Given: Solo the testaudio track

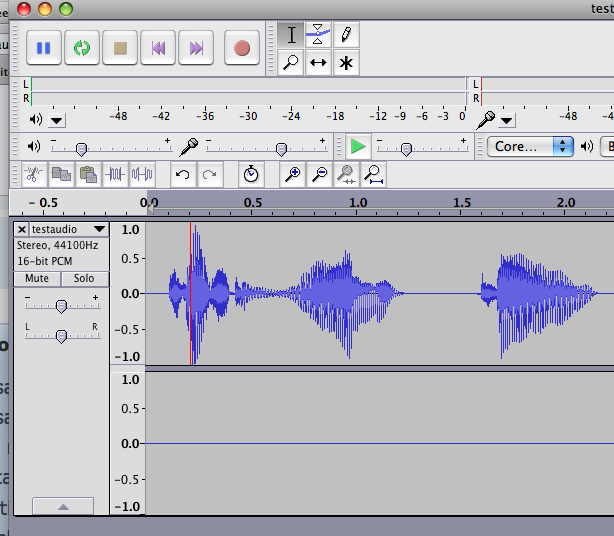Looking at the screenshot, I should coord(84,278).
